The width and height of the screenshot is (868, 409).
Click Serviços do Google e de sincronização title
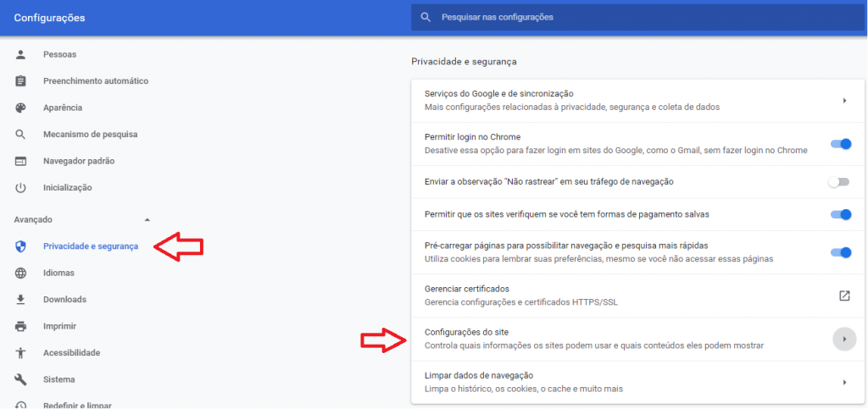[498, 93]
